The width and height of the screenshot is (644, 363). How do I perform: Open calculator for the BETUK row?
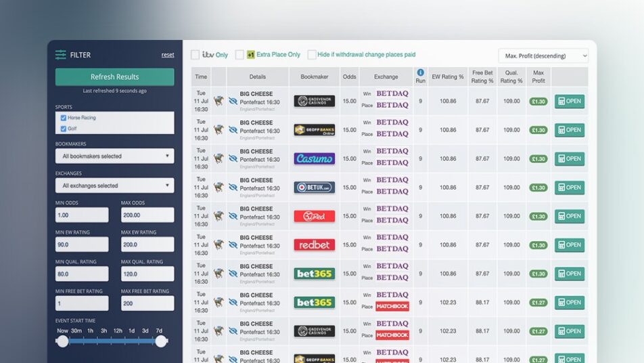pos(570,188)
